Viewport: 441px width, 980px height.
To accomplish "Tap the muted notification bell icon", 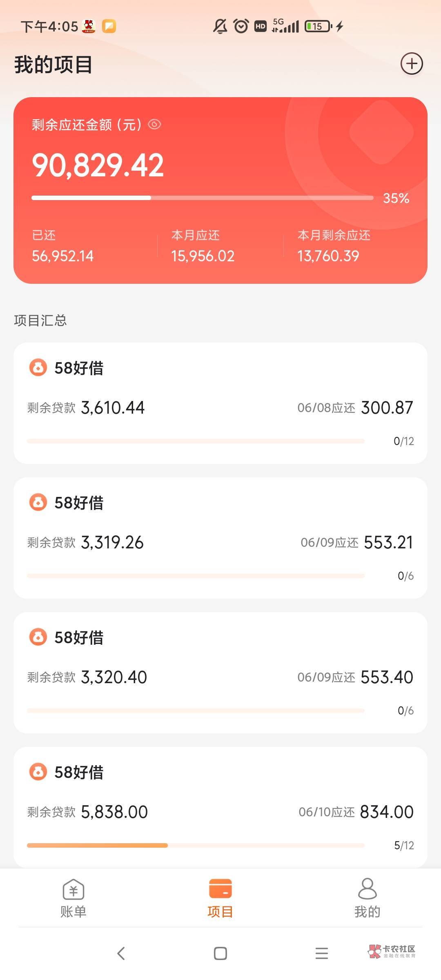I will click(x=220, y=27).
